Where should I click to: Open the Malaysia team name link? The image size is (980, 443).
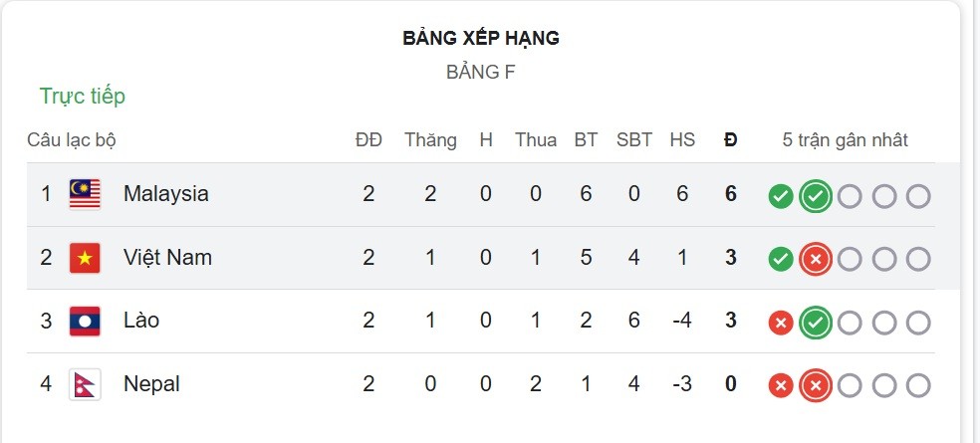point(165,194)
